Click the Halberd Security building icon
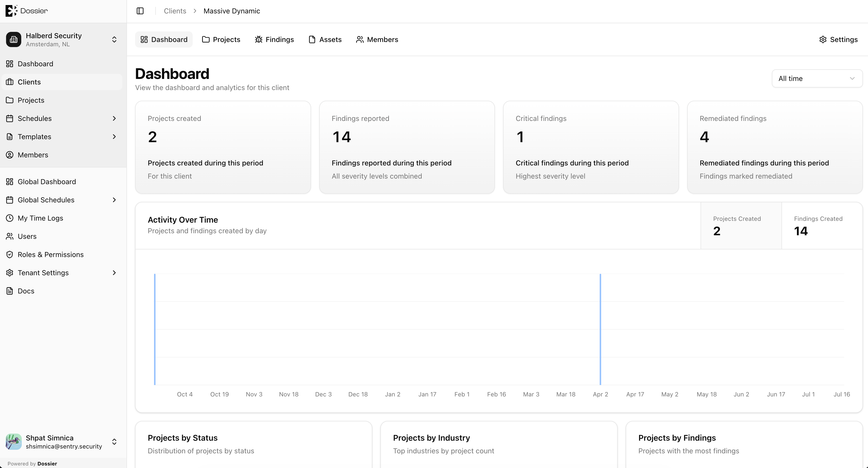Viewport: 868px width, 468px height. [x=13, y=39]
